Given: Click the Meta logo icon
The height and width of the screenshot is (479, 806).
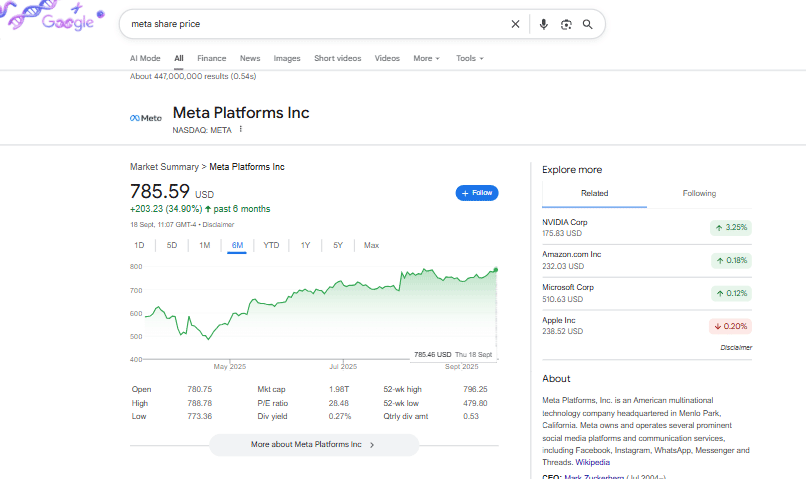Looking at the screenshot, I should (x=145, y=118).
